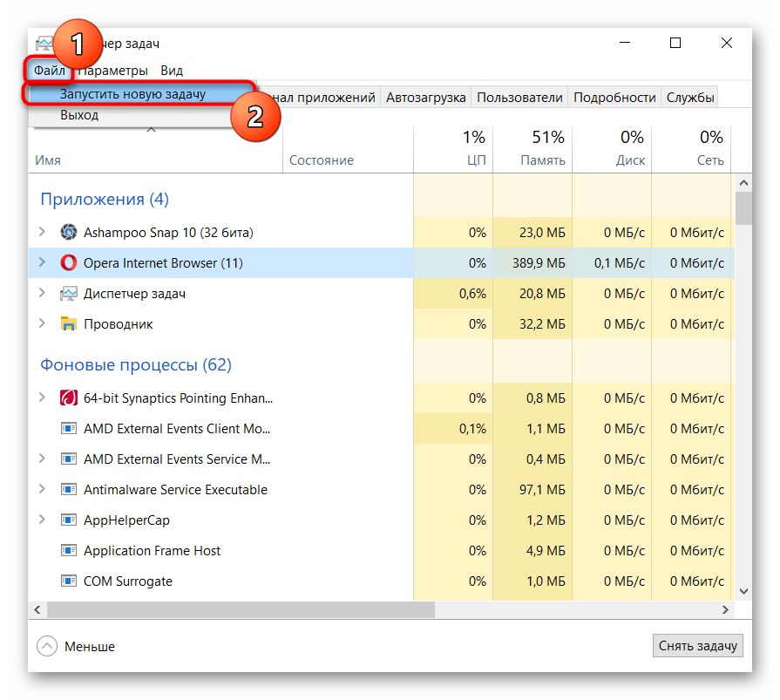Screen dimensions: 780x700
Task: Expand the AMD External Events Service entry
Action: (x=42, y=459)
